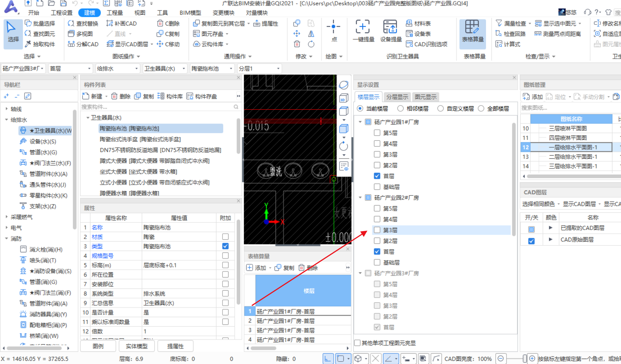Open 材料表 tool
The width and height of the screenshot is (621, 364).
pos(418,23)
